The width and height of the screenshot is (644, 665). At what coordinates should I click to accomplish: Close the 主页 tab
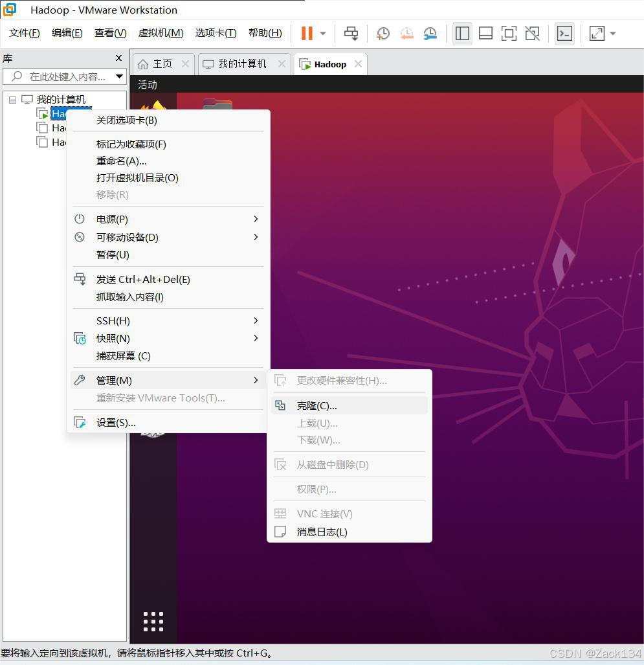[185, 63]
